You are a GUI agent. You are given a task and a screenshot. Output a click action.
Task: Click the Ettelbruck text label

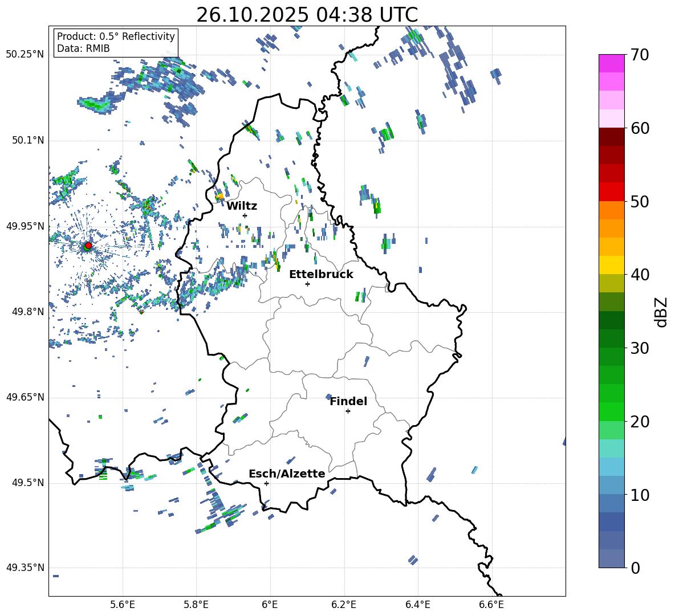(321, 274)
